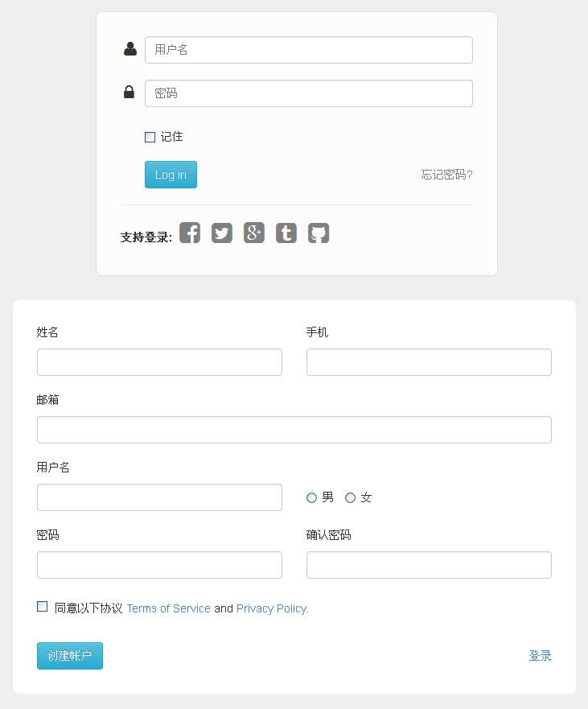Click the 确认密码 input field
Image resolution: width=588 pixels, height=709 pixels.
click(429, 565)
